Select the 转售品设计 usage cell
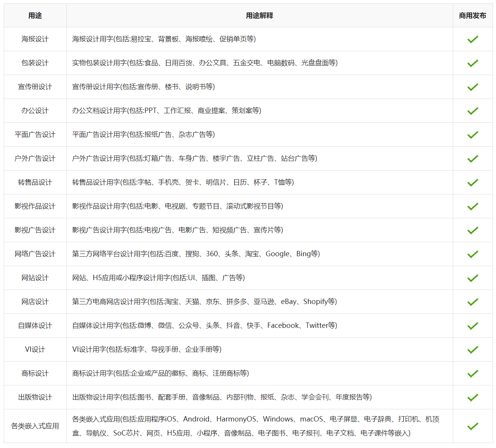The height and width of the screenshot is (448, 496). pos(35,182)
